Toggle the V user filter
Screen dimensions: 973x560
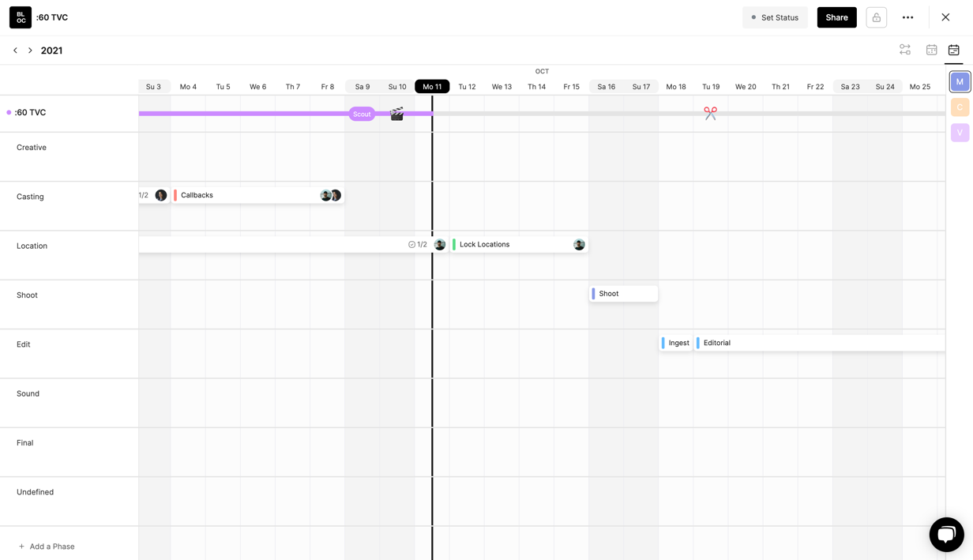[x=960, y=133]
